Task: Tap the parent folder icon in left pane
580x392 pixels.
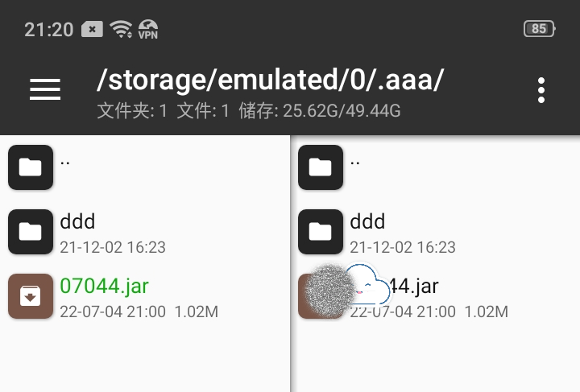Action: tap(31, 167)
